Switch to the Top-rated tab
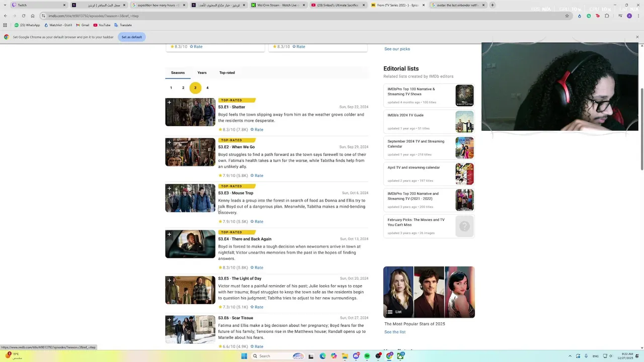 point(227,73)
